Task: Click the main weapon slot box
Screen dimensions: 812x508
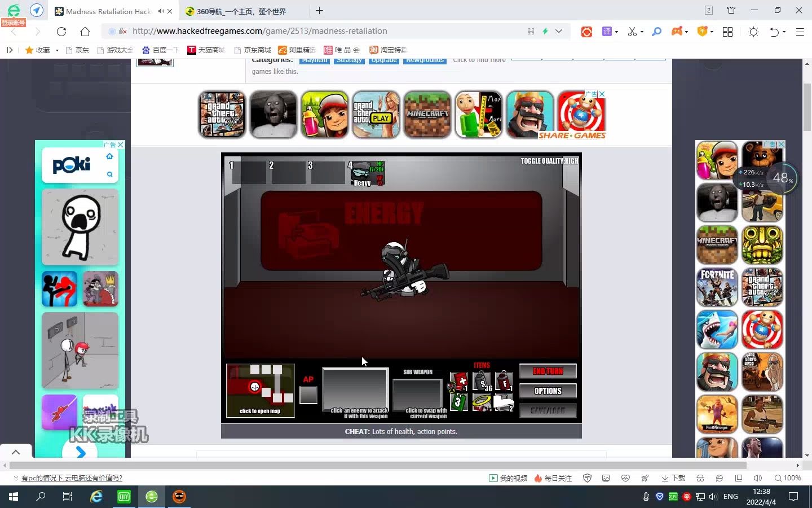Action: click(x=355, y=389)
